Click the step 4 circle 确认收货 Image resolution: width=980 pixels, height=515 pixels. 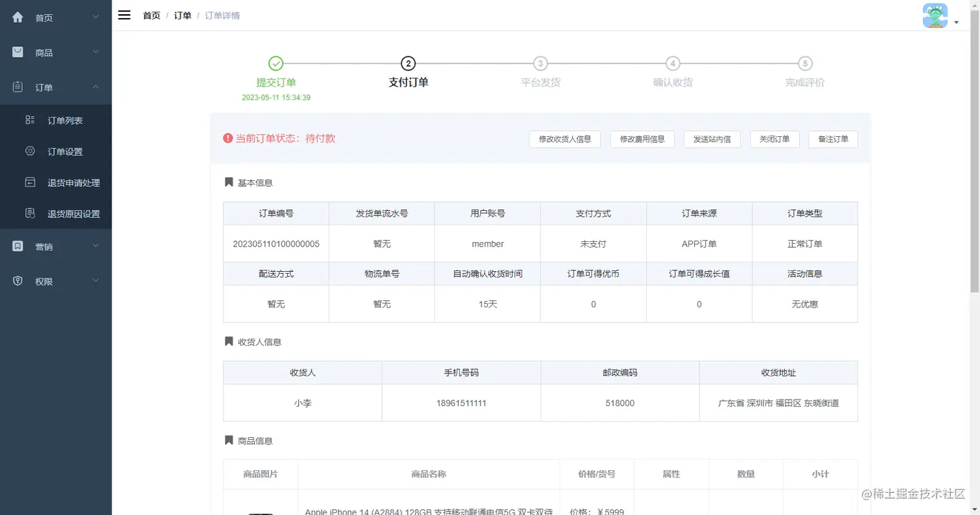click(x=673, y=64)
